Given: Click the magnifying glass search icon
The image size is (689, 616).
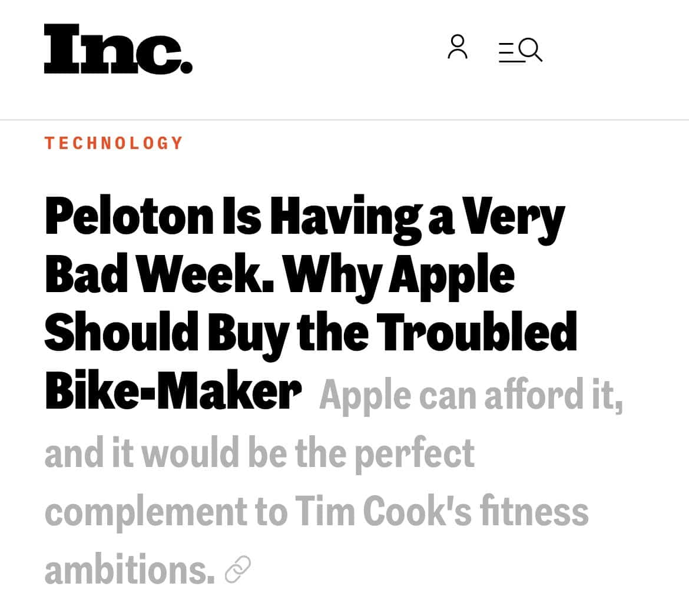Looking at the screenshot, I should point(531,50).
